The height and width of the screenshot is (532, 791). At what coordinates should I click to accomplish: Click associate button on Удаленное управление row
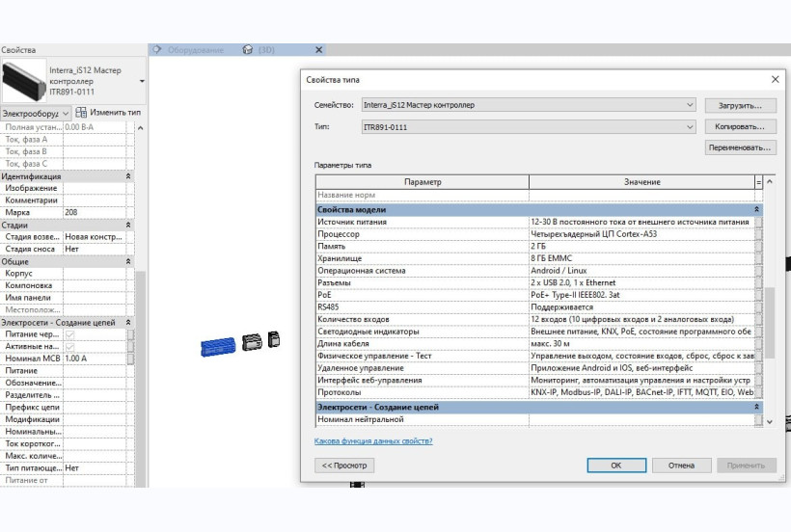point(758,368)
